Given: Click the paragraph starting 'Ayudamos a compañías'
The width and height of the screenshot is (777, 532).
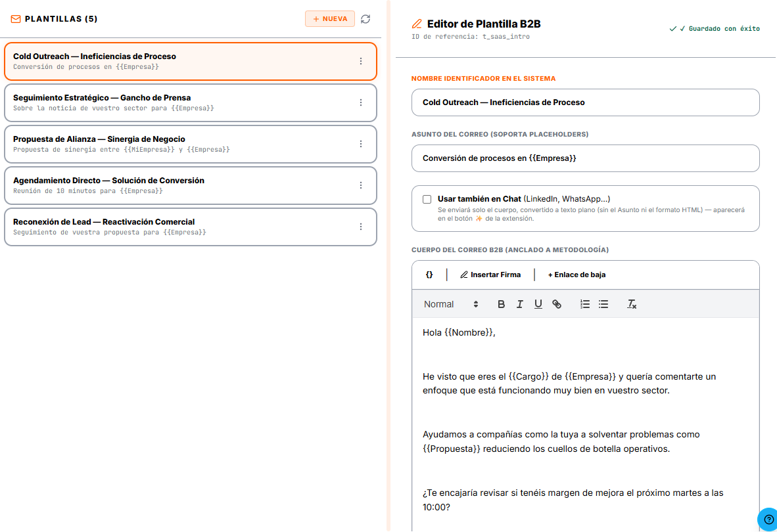Looking at the screenshot, I should pos(561,441).
